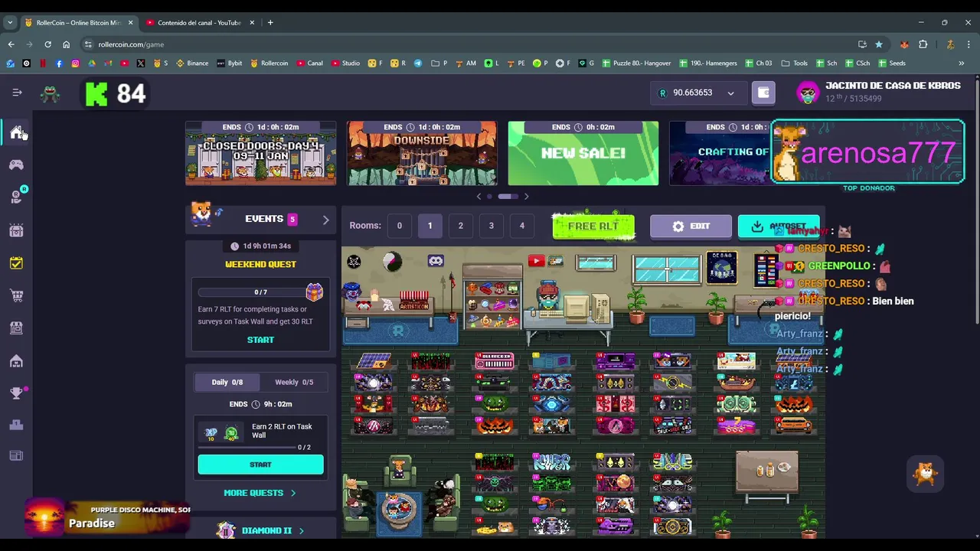The width and height of the screenshot is (980, 551).
Task: Open the season pass chest icon in sidebar
Action: (16, 230)
